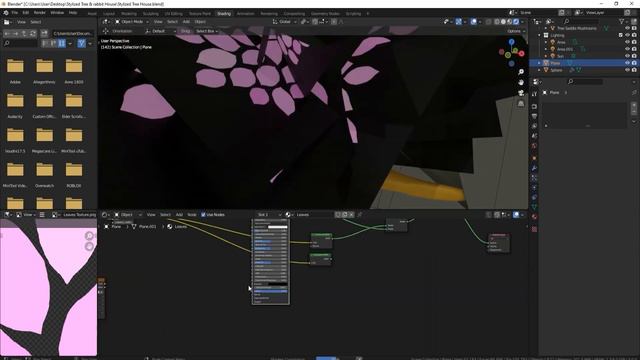Open the Slot 1 material slot dropdown
Image resolution: width=640 pixels, height=360 pixels.
pyautogui.click(x=269, y=214)
